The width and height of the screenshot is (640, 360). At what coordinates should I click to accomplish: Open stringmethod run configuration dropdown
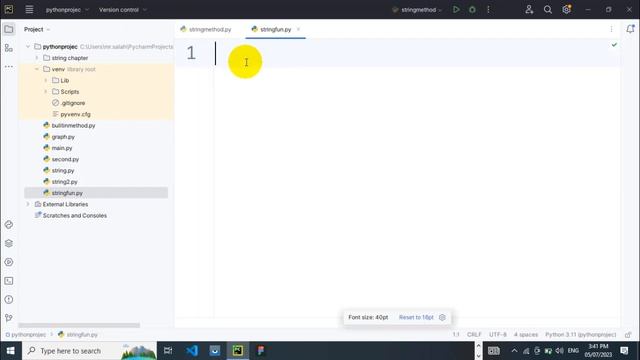click(x=417, y=9)
